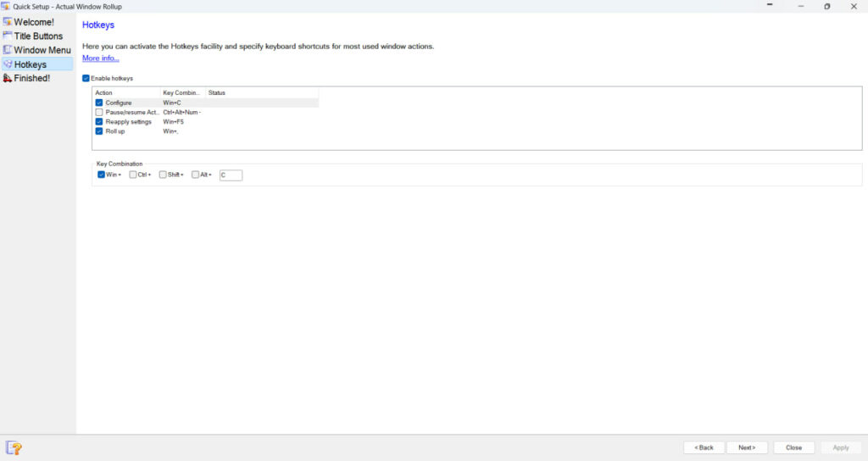Enable the Shift+ modifier checkbox
Viewport: 868px width, 461px height.
pos(163,175)
